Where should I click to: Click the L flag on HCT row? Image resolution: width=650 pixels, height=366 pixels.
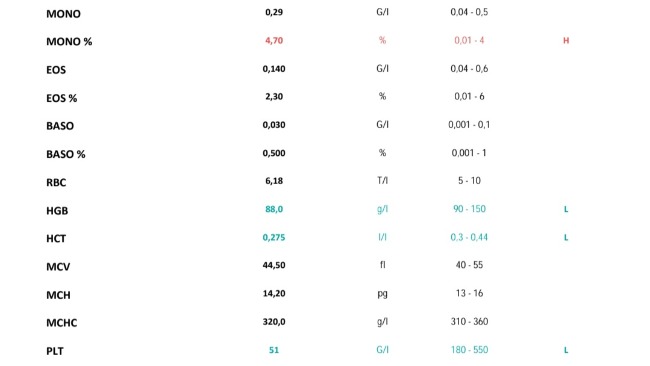[566, 238]
